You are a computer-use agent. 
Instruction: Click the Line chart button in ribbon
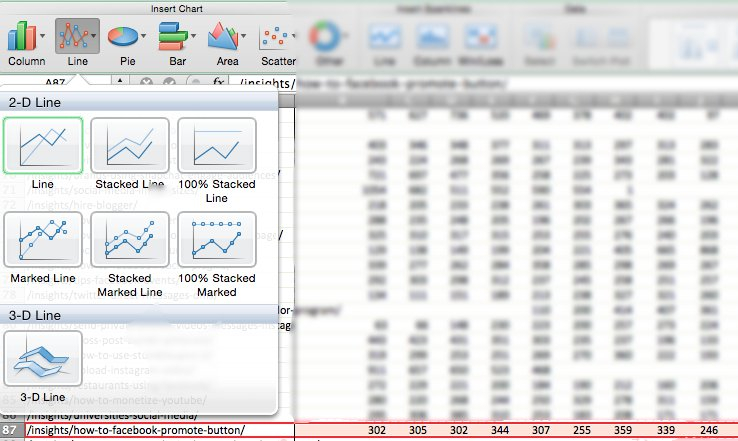(76, 43)
